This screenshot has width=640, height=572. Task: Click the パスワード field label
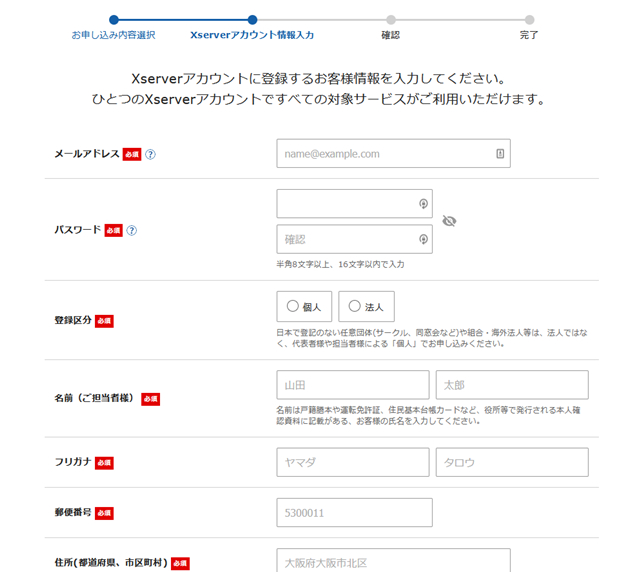pyautogui.click(x=78, y=230)
